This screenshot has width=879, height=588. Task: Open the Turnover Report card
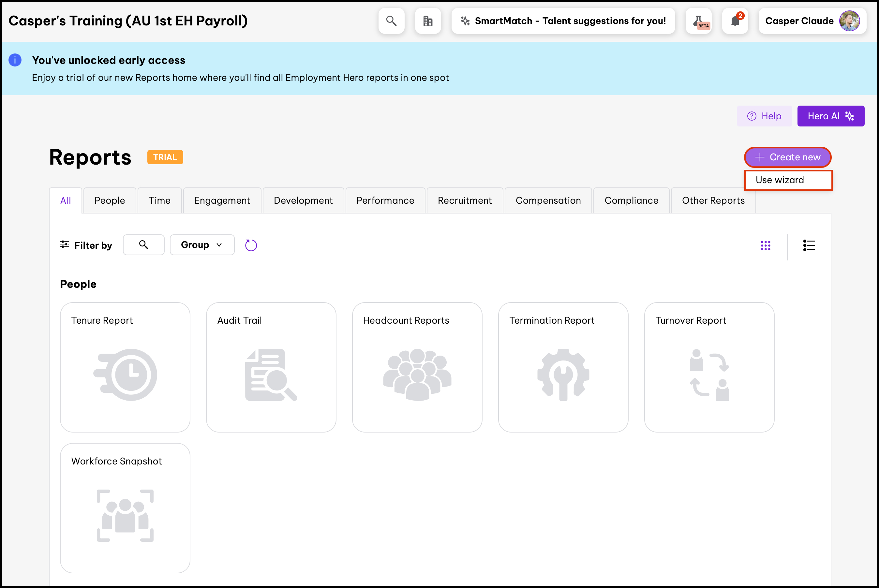pos(709,367)
